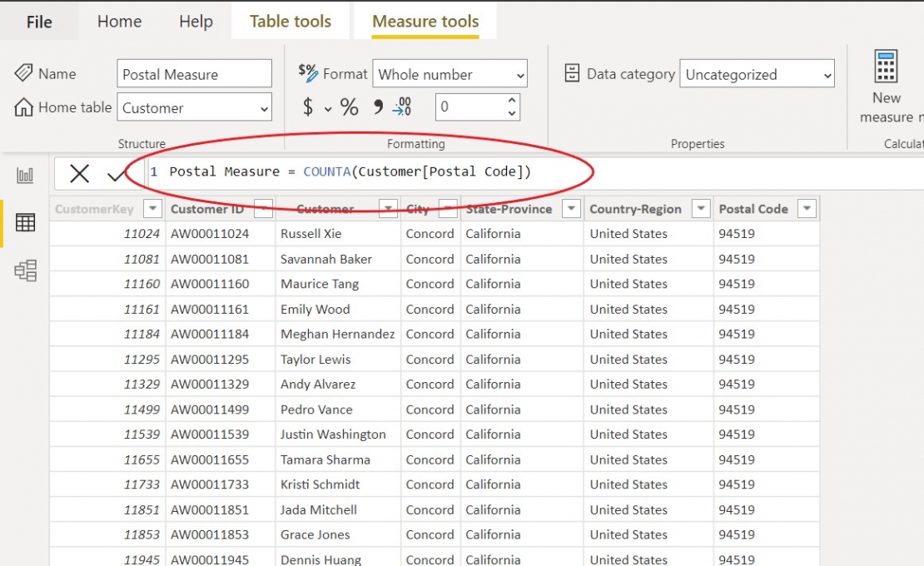The image size is (924, 566).
Task: Open Data view from the sidebar
Action: (x=25, y=222)
